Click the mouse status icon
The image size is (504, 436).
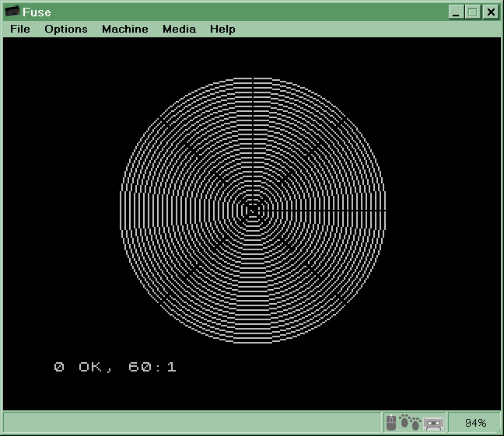pos(391,423)
